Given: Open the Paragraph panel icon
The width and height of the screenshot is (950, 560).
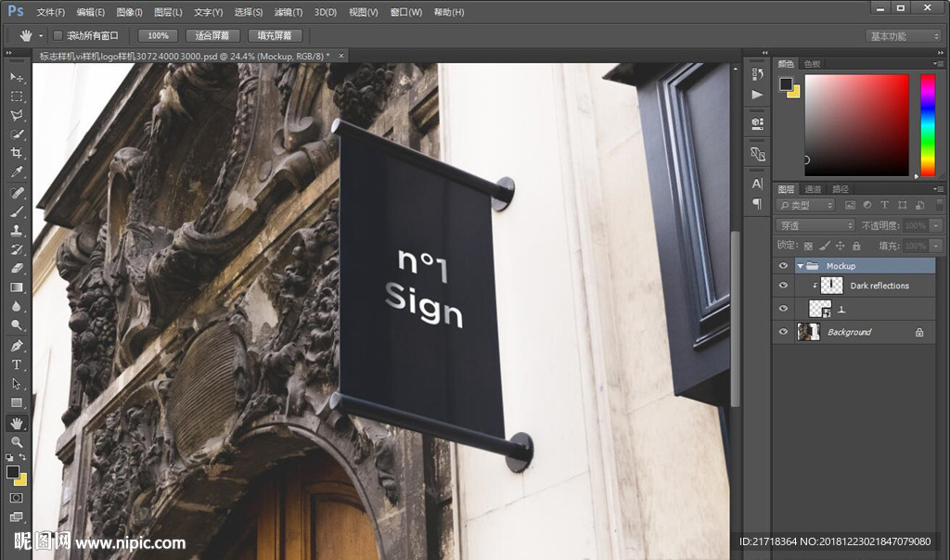Looking at the screenshot, I should pyautogui.click(x=757, y=203).
